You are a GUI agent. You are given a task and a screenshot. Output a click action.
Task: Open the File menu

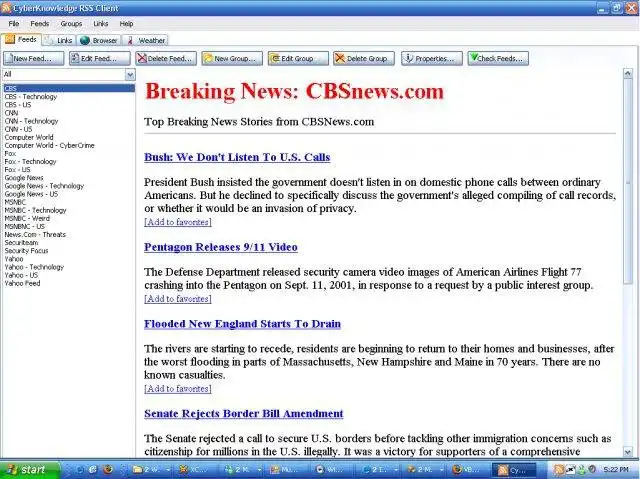pyautogui.click(x=14, y=24)
